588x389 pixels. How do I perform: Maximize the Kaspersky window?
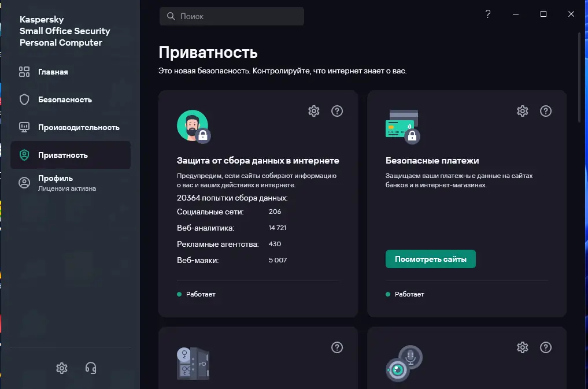[543, 14]
